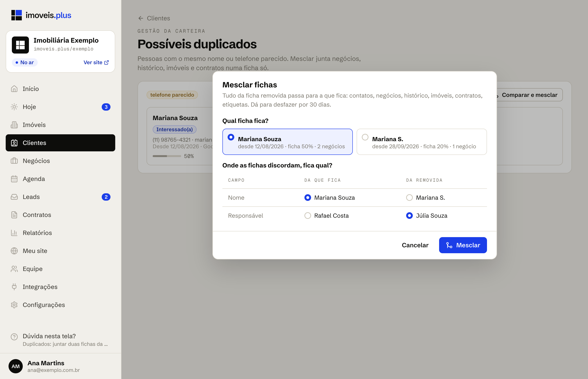Image resolution: width=588 pixels, height=379 pixels.
Task: Click the imoveis.plus/exemplo address text
Action: pyautogui.click(x=64, y=49)
